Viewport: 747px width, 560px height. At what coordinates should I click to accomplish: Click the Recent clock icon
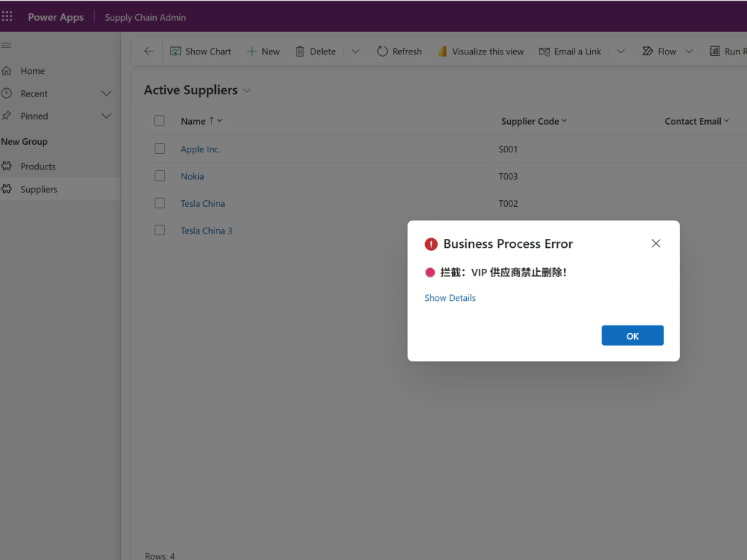(x=6, y=93)
